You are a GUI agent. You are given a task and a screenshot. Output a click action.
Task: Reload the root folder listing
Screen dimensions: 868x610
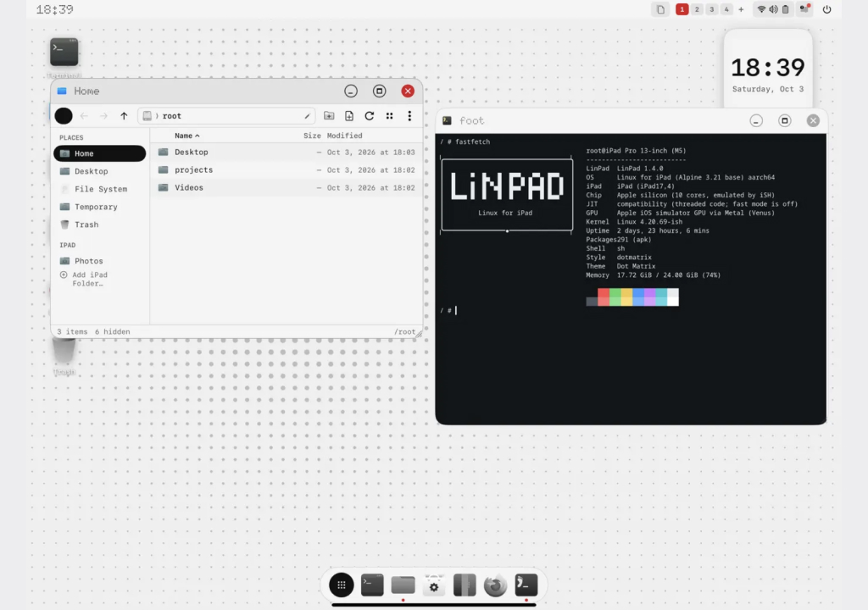pos(370,116)
